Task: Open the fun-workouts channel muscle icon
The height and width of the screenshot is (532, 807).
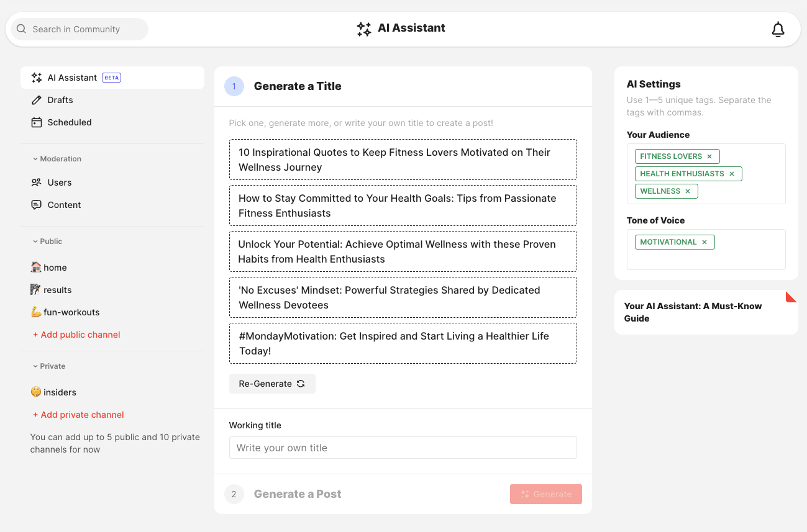Action: coord(35,312)
